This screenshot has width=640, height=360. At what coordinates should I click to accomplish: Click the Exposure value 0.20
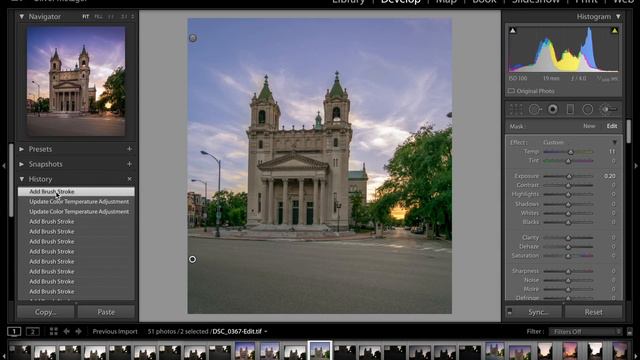tap(610, 176)
